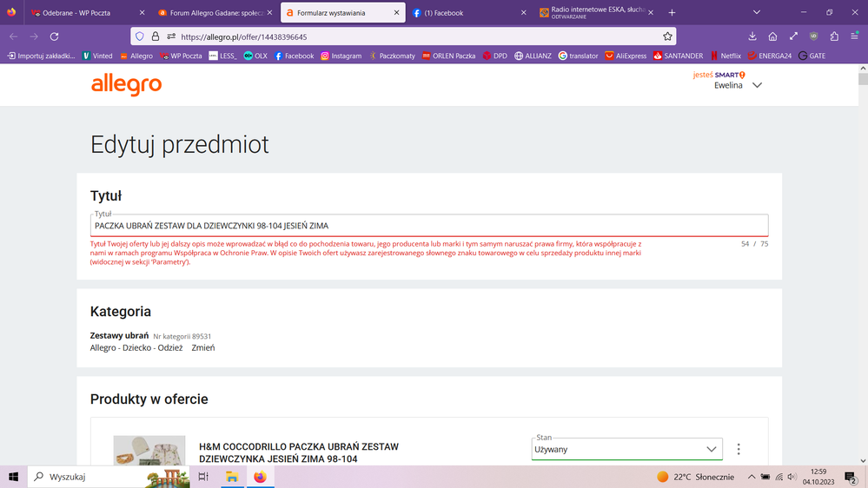Reload the page with the refresh icon
The height and width of the screenshot is (488, 868).
tap(54, 36)
